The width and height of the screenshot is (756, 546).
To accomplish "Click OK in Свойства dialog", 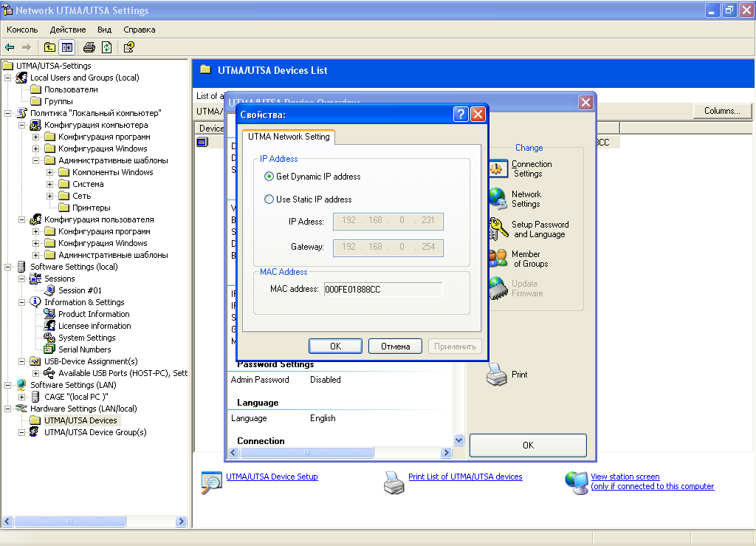I will (x=336, y=347).
